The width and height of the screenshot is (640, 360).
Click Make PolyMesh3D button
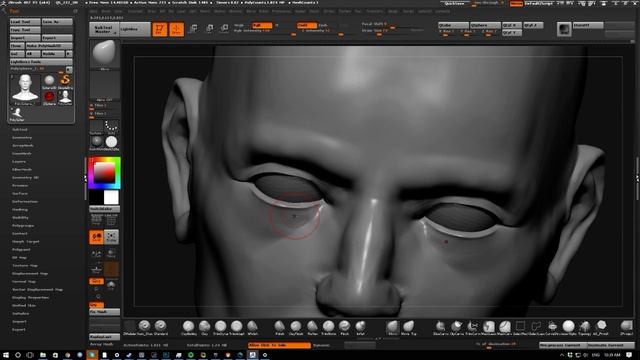click(49, 46)
